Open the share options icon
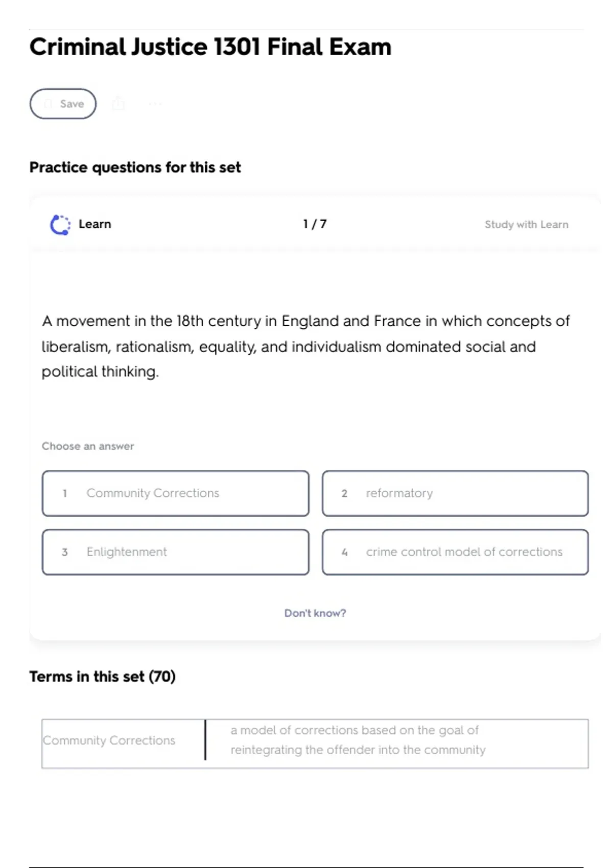This screenshot has width=613, height=868. pyautogui.click(x=119, y=104)
